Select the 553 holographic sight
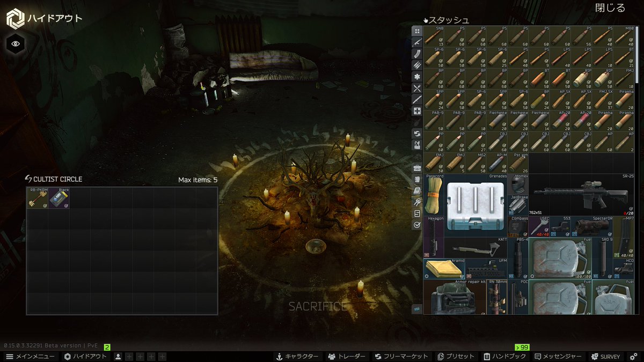This screenshot has width=644, height=362. click(x=560, y=226)
